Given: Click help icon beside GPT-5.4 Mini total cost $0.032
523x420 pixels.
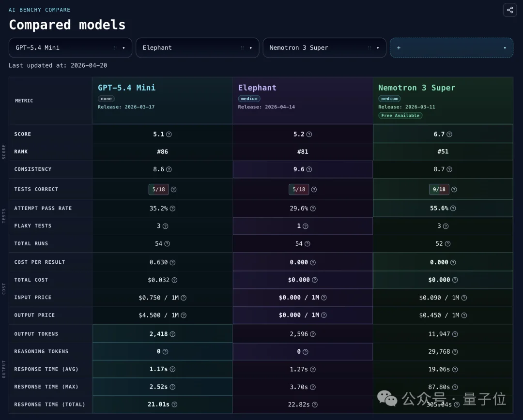Looking at the screenshot, I should [x=174, y=280].
